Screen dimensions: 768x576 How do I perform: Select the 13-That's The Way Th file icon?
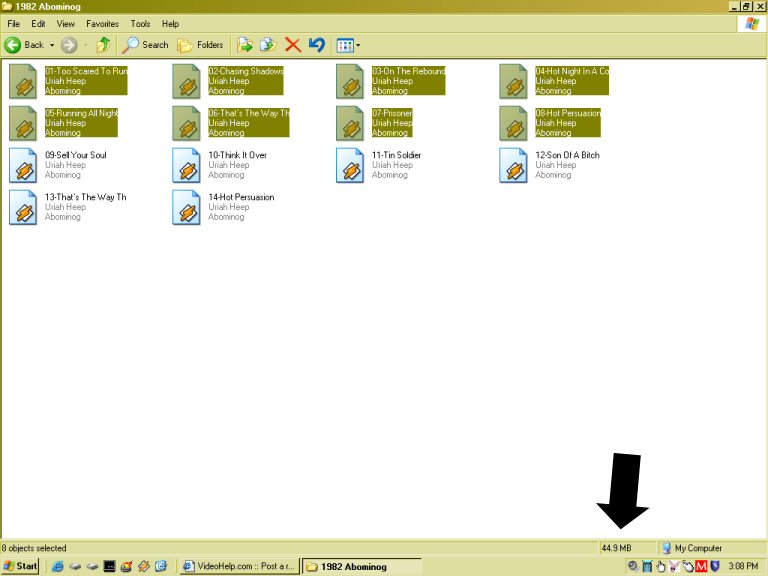click(x=23, y=208)
